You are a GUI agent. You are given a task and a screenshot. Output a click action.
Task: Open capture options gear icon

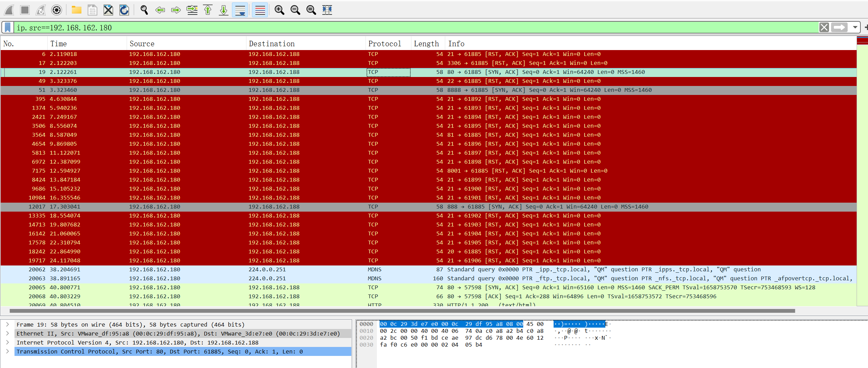click(57, 10)
